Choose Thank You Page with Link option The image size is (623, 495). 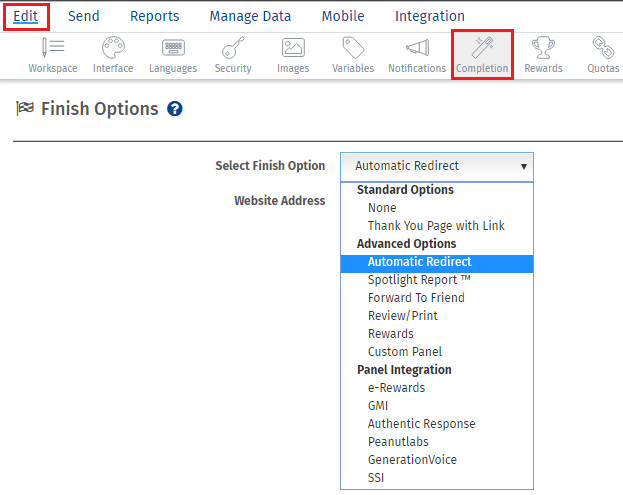pyautogui.click(x=436, y=226)
